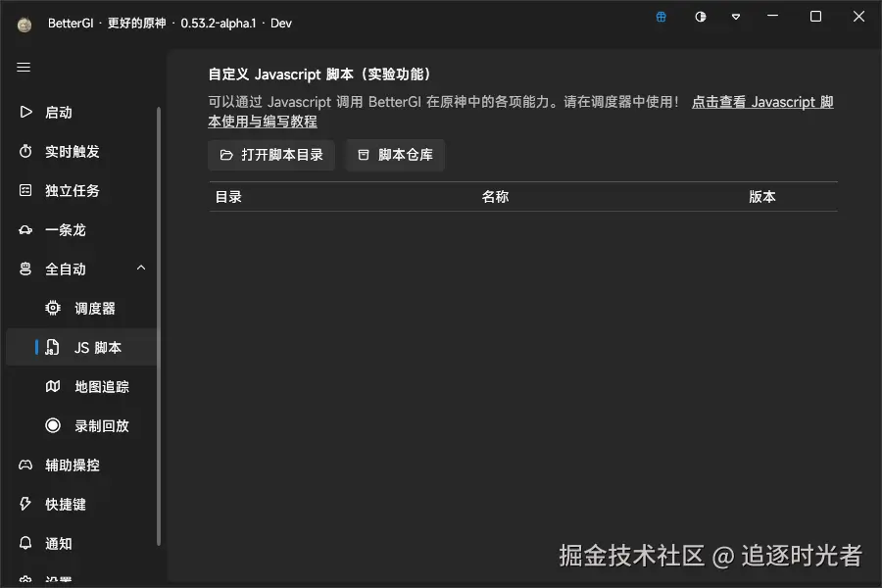Close the BetterGI window
The width and height of the screenshot is (882, 588).
858,17
